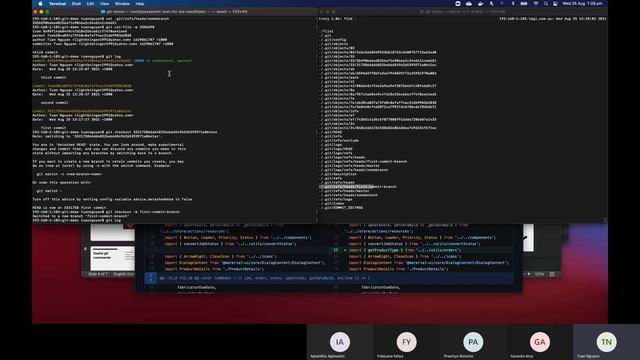The width and height of the screenshot is (640, 360).
Task: Click 'second commit' message in git log
Action: [x=55, y=103]
